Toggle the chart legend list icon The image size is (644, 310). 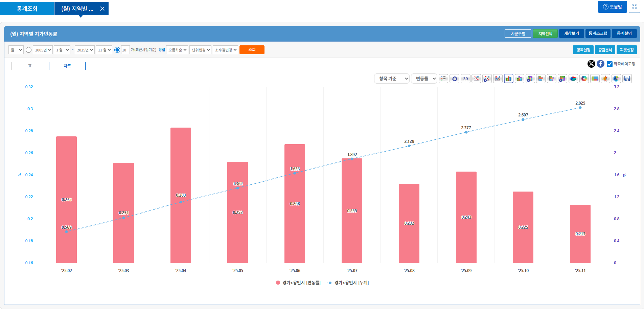(x=444, y=79)
